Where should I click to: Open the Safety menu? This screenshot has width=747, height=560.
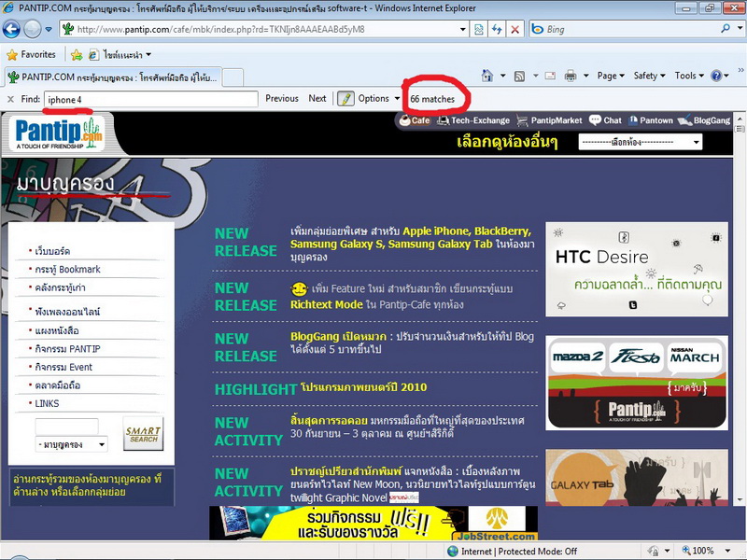[x=649, y=76]
